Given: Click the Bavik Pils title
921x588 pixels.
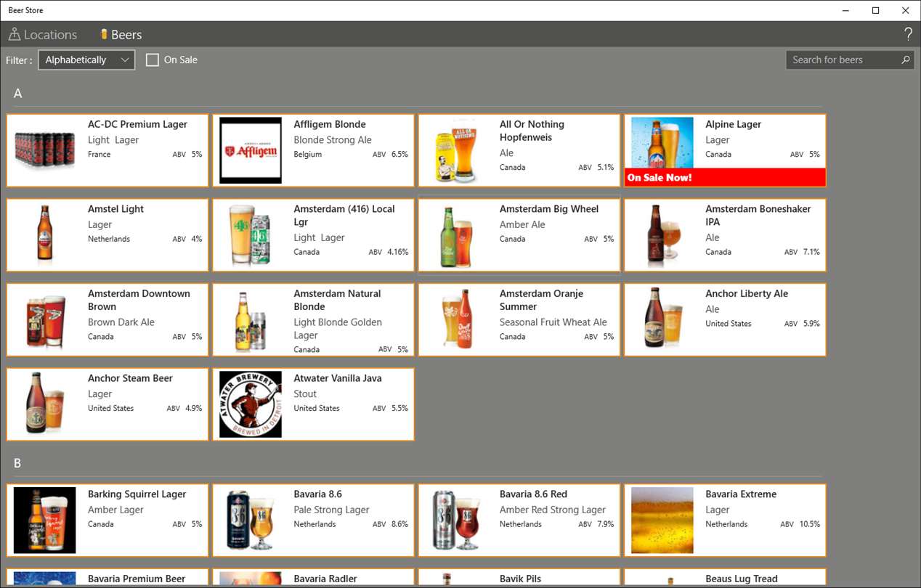Looking at the screenshot, I should 520,579.
